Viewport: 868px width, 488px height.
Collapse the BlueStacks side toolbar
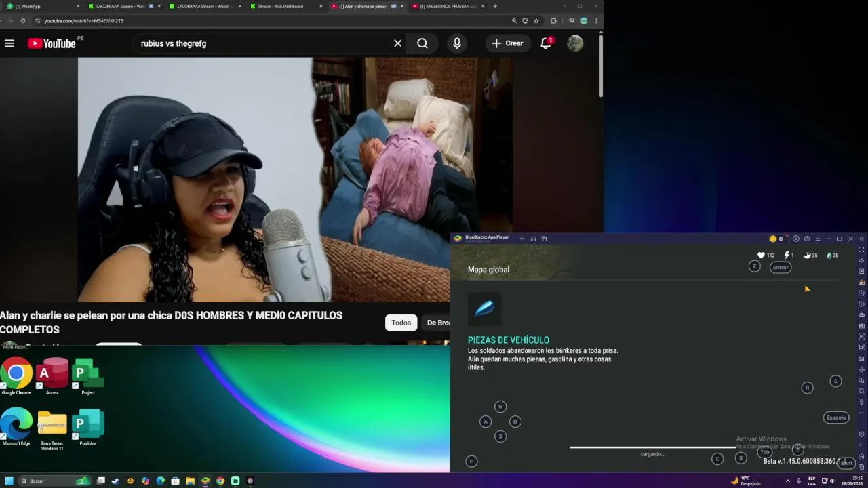tap(861, 239)
